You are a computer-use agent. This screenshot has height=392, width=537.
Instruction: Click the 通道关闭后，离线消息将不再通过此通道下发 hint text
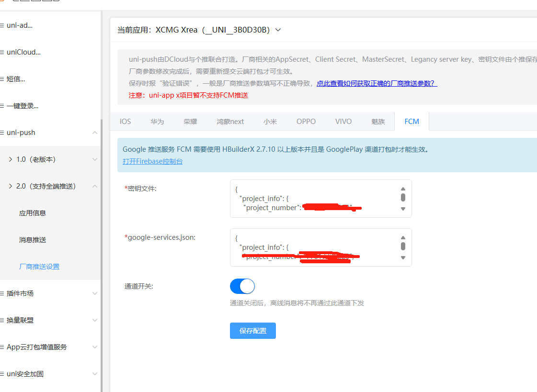[297, 303]
